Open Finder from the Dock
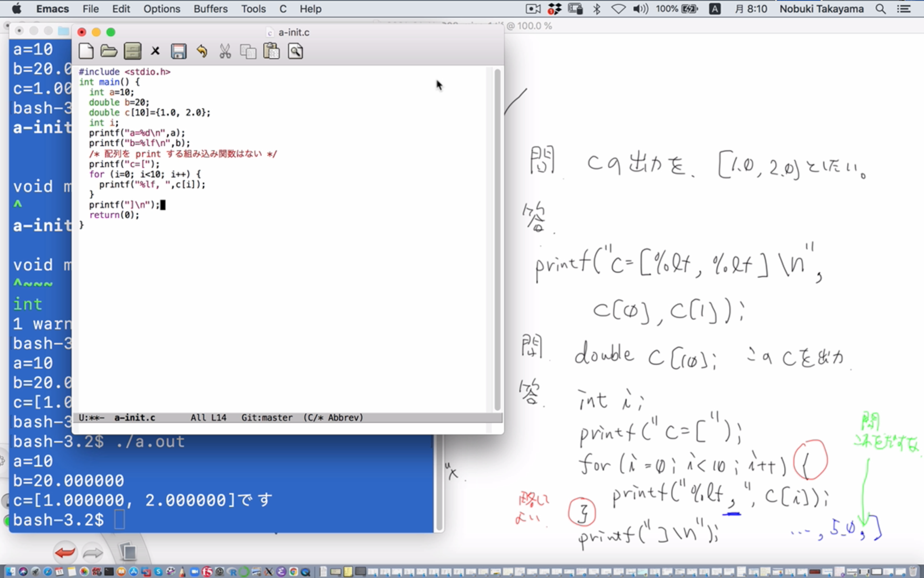924x578 pixels. [x=10, y=572]
